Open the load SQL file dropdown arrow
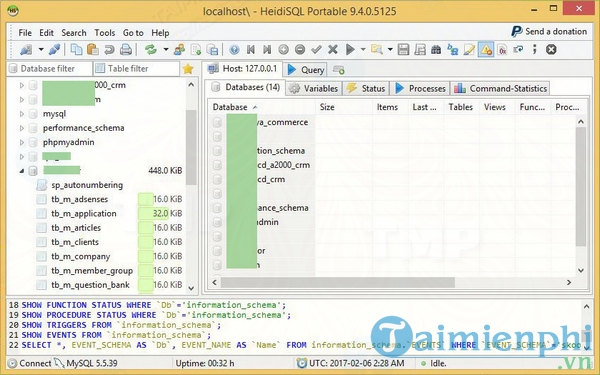600x375 pixels. [x=390, y=49]
